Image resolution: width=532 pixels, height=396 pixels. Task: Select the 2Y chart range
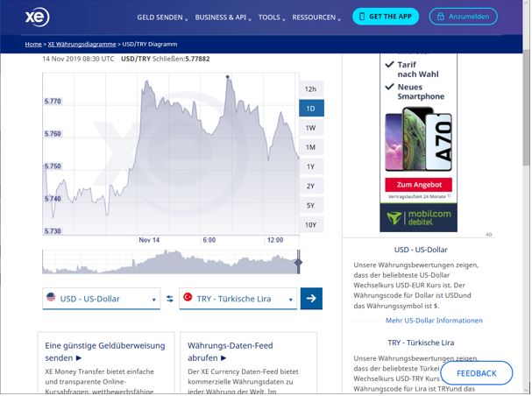(x=311, y=186)
